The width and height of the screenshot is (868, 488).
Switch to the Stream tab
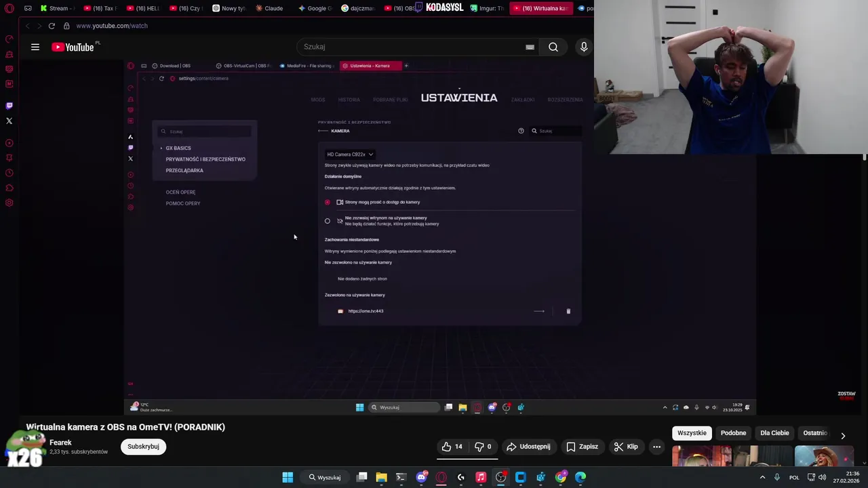coord(57,8)
